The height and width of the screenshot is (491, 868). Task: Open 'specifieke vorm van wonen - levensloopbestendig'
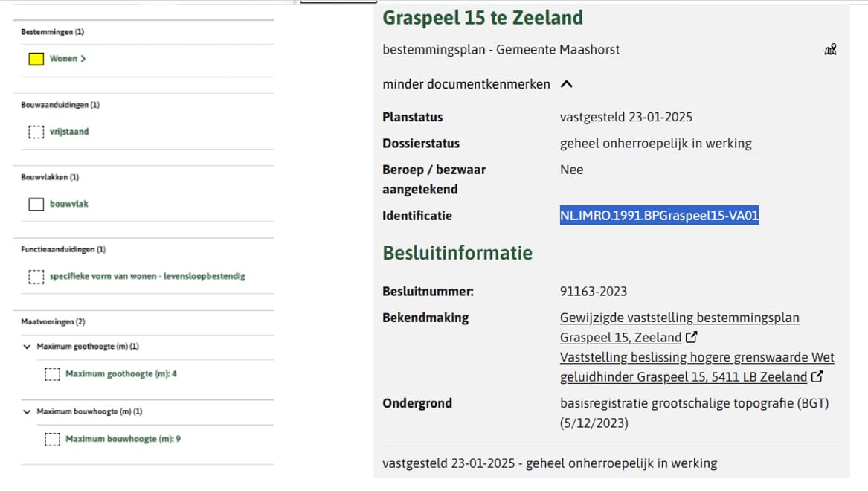[147, 277]
